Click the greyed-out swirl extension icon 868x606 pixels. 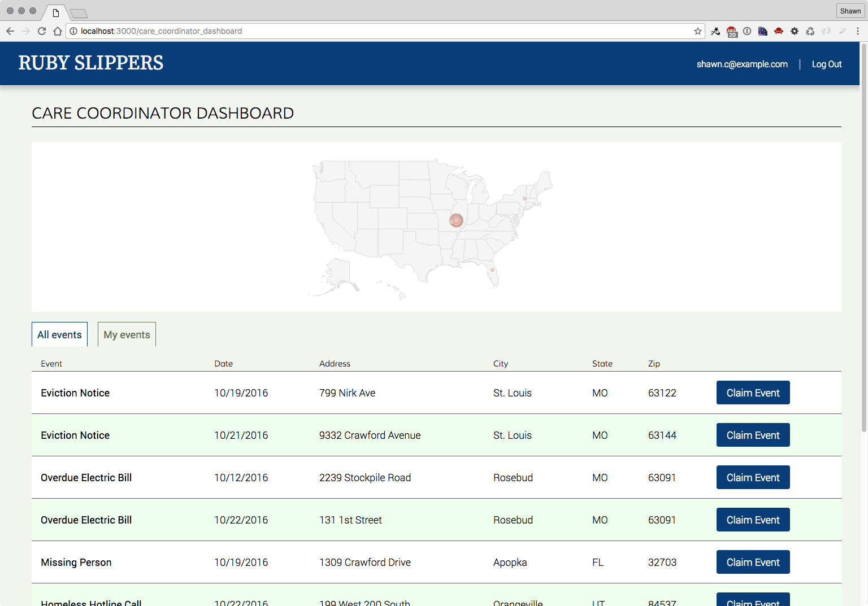[x=826, y=31]
